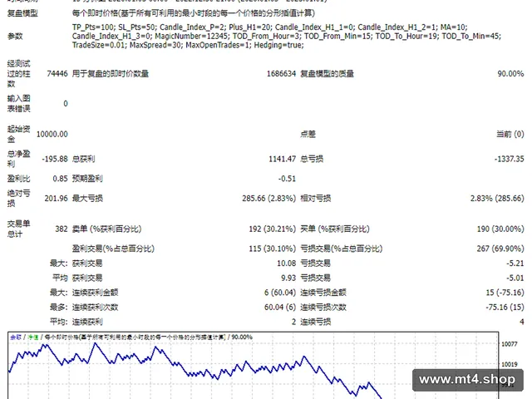Click the '连续获利次数' label
532x399 pixels.
pyautogui.click(x=95, y=307)
